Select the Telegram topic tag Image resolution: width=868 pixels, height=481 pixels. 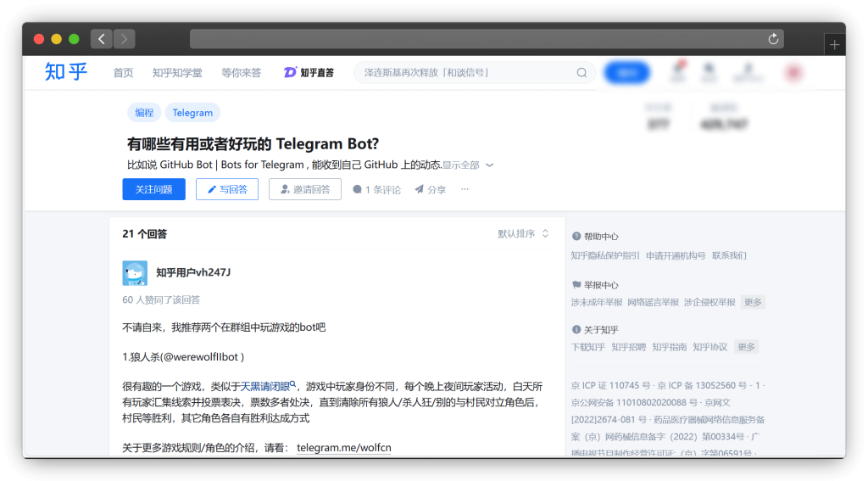pyautogui.click(x=192, y=113)
